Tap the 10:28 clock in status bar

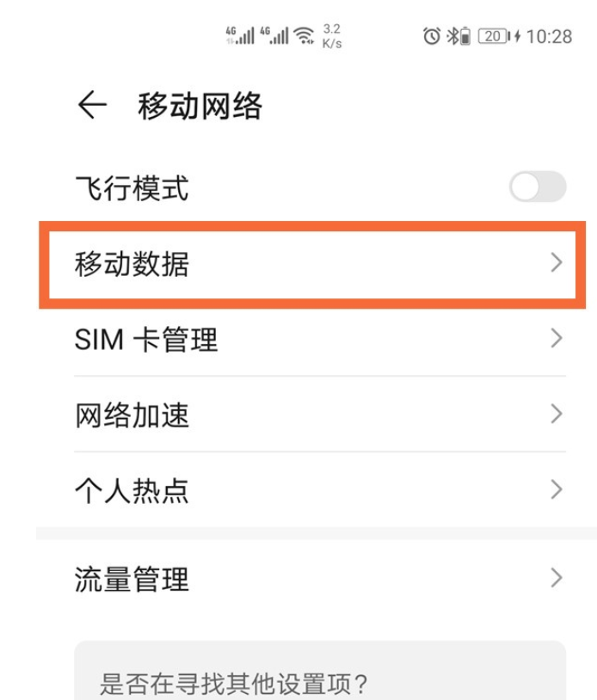click(549, 36)
